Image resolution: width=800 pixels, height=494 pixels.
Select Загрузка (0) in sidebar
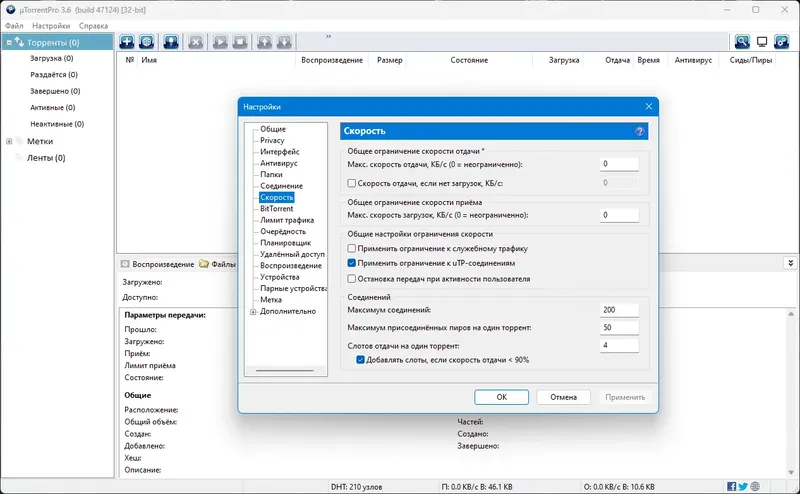click(52, 58)
